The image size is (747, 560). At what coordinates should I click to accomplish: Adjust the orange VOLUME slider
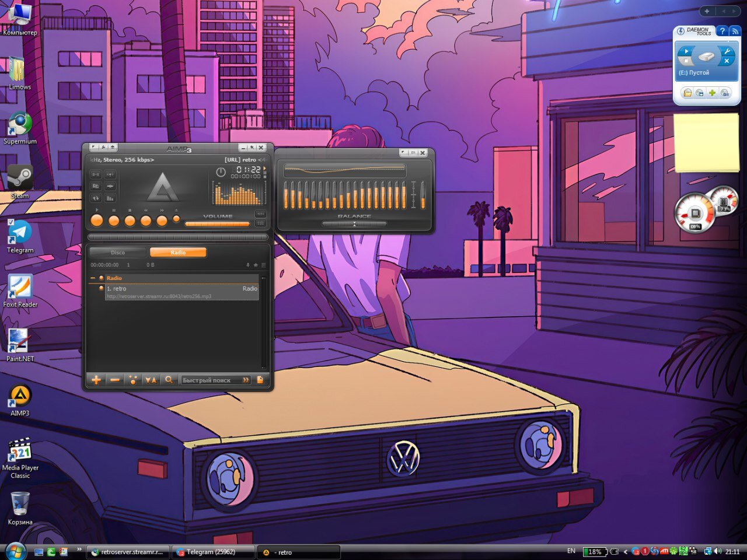pos(217,224)
